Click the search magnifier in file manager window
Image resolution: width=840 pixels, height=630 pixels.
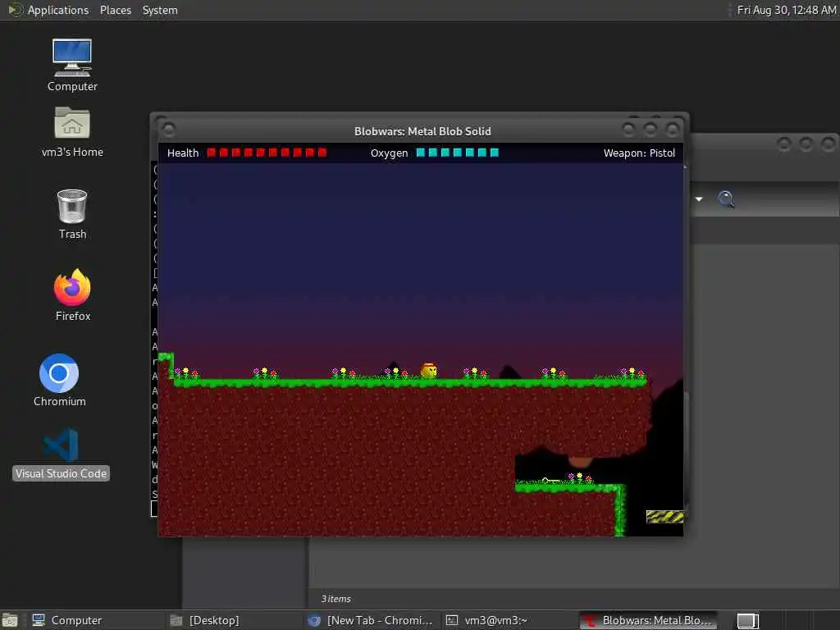coord(725,199)
